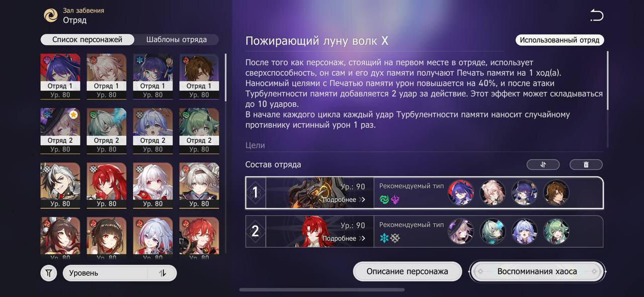The height and width of the screenshot is (297, 644).
Task: Select the ice element icon in team 2
Action: coord(384,238)
